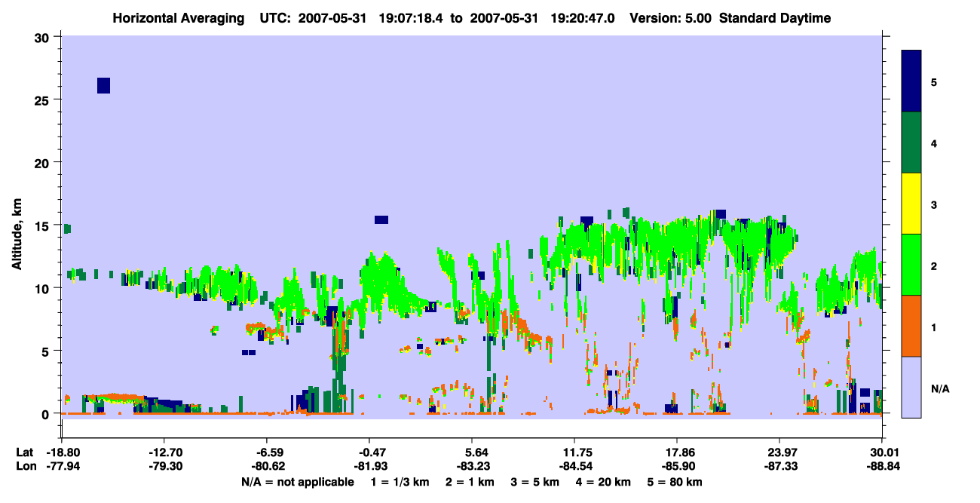
Task: Click the yellow colorbar segment labeled 3
Action: pyautogui.click(x=911, y=204)
